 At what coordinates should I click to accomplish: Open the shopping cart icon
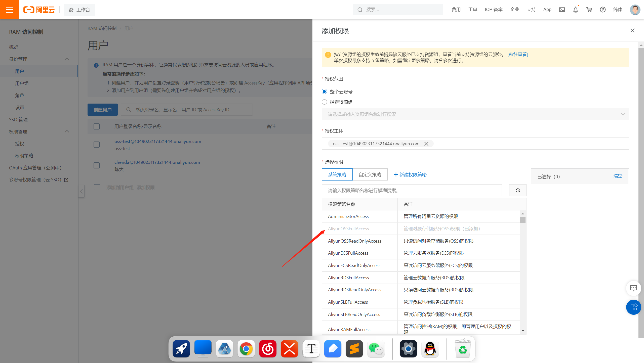[589, 10]
